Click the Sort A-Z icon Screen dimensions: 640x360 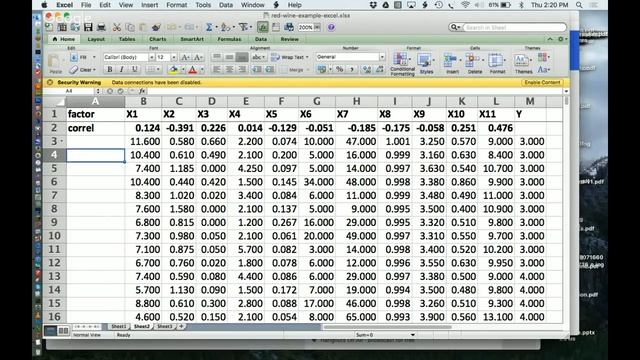point(224,27)
